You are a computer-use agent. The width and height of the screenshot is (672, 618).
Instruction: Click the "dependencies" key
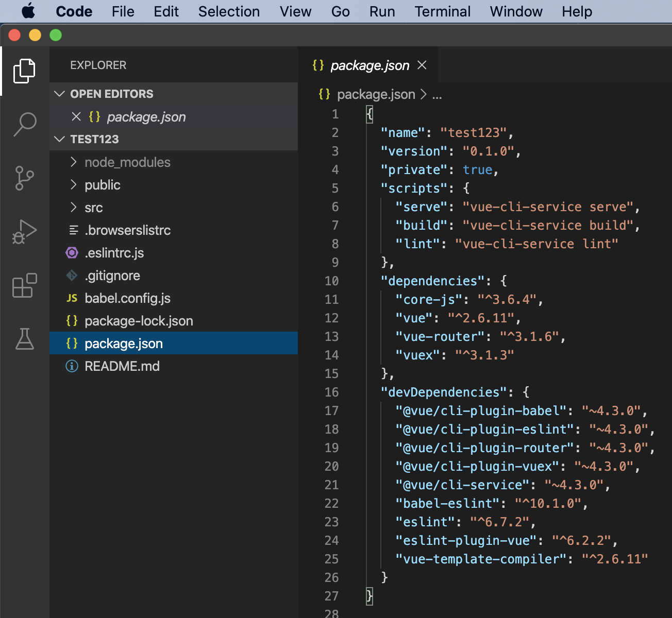433,281
